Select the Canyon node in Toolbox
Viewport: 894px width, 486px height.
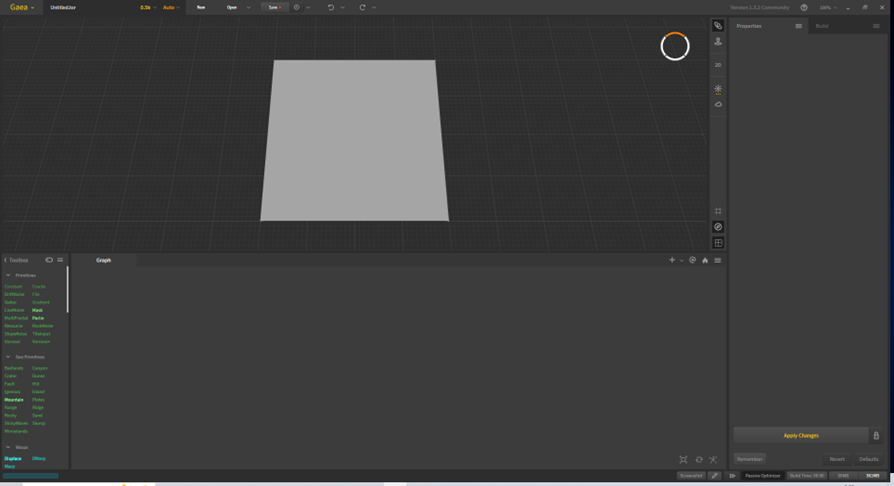(x=40, y=368)
